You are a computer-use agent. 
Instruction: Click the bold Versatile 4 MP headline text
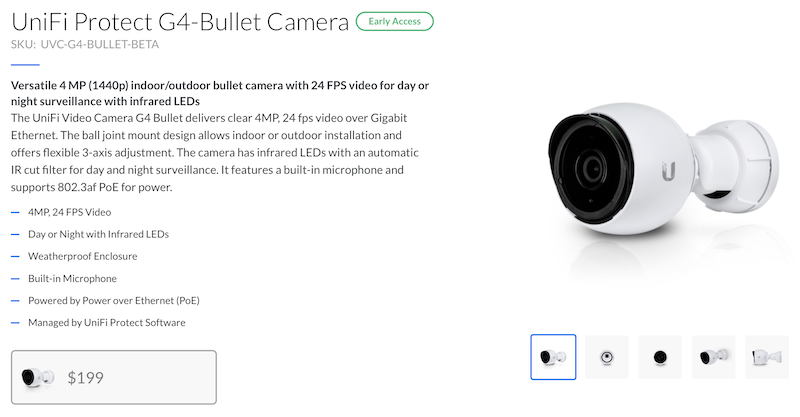[x=220, y=93]
